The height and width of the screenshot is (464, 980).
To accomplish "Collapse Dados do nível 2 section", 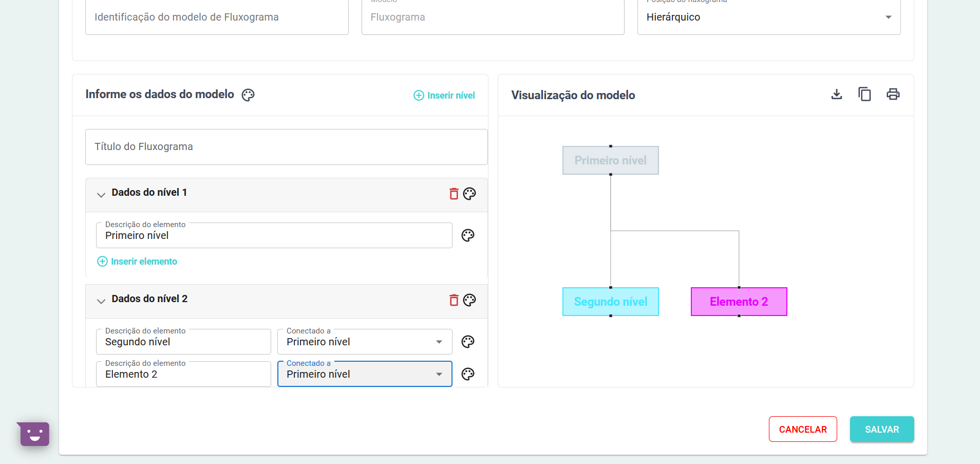I will point(101,301).
